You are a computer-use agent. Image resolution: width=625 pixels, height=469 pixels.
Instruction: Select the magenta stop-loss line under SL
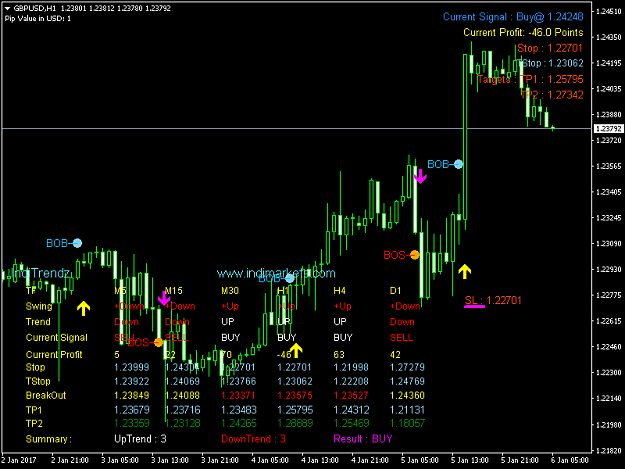(x=474, y=307)
